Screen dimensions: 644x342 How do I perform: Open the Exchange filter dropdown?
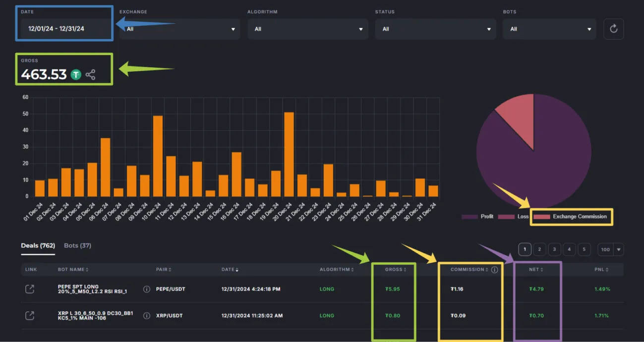click(179, 29)
